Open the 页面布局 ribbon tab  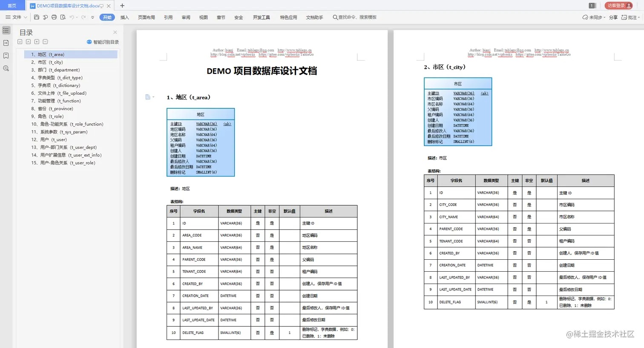[147, 17]
